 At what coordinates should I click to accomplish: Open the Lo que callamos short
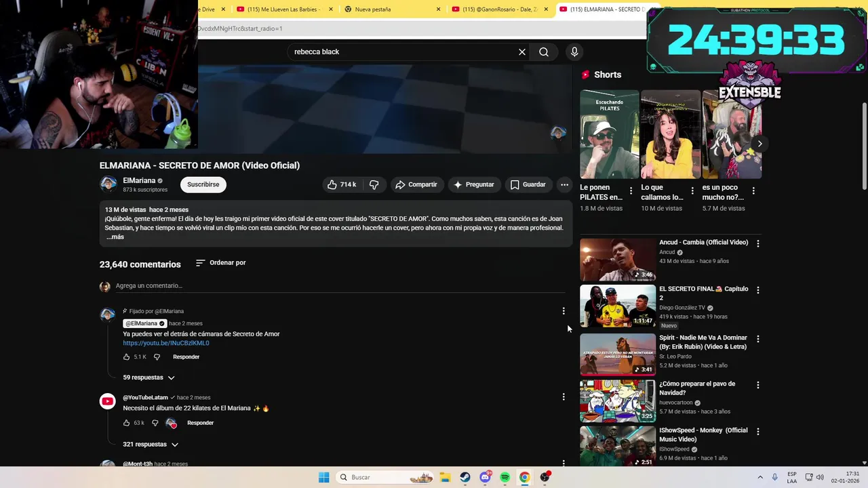[x=671, y=134]
